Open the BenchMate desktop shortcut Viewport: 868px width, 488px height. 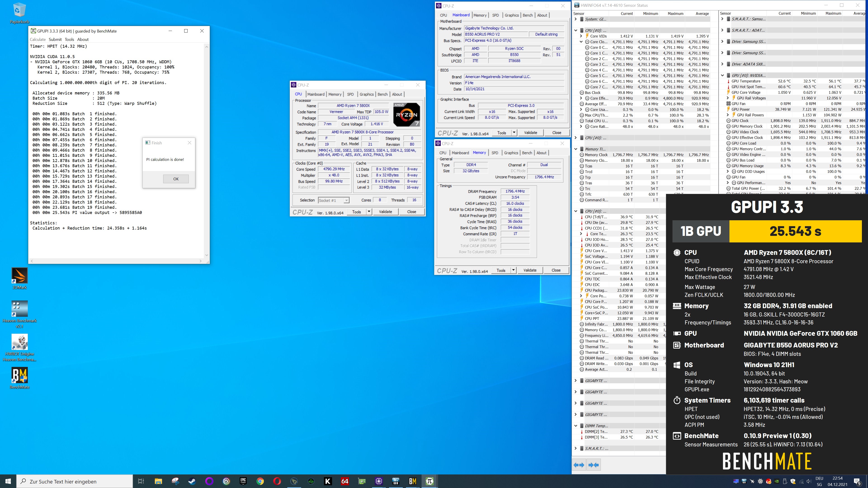point(19,378)
